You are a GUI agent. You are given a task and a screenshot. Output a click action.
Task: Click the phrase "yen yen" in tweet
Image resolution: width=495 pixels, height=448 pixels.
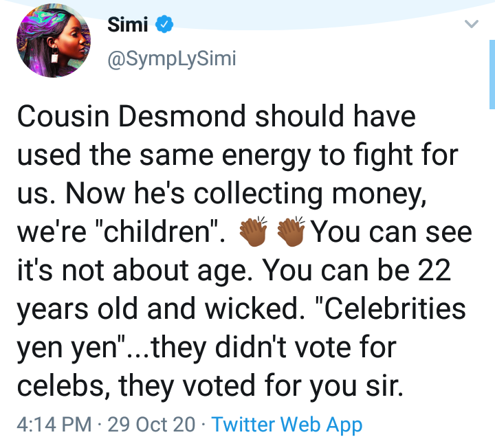[x=71, y=348]
